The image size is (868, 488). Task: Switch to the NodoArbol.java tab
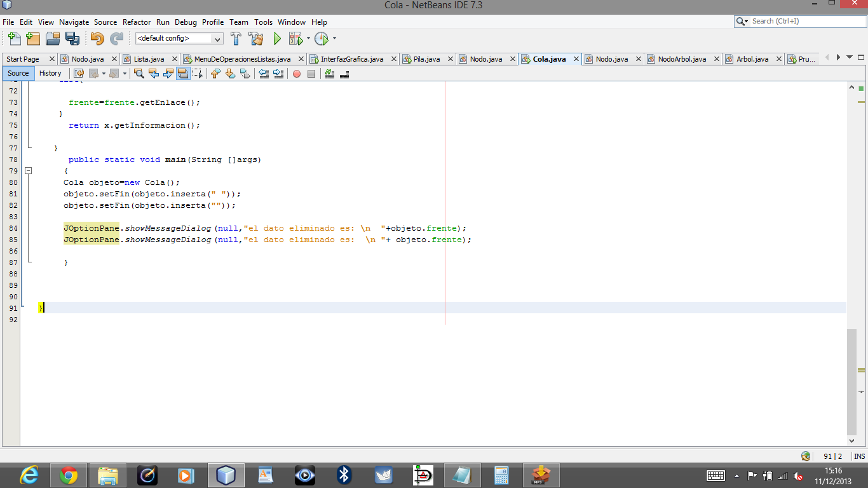click(682, 59)
